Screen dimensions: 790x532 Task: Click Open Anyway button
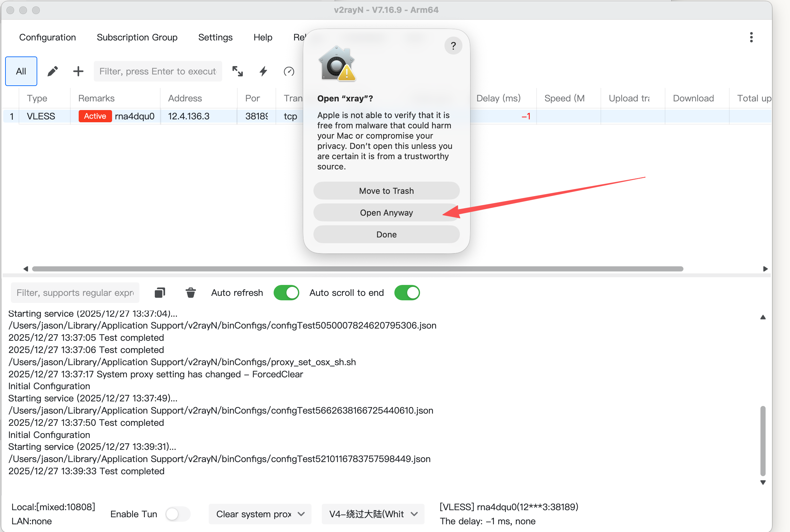coord(386,212)
